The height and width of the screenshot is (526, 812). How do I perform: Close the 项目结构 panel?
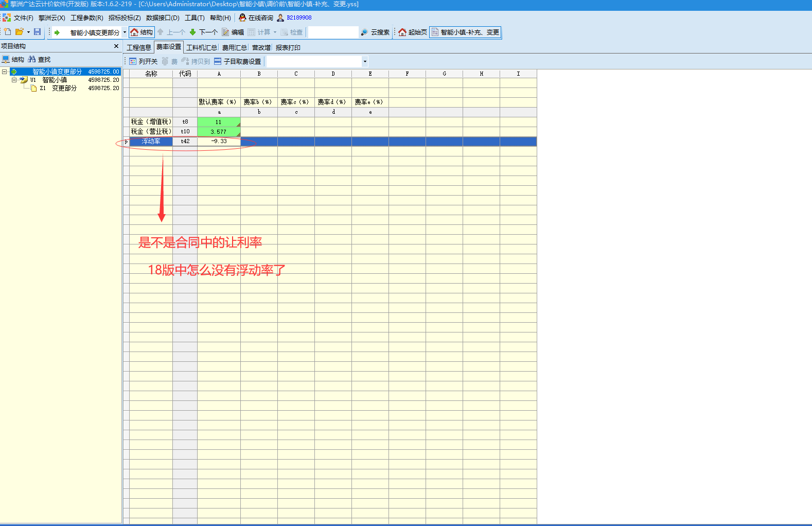[116, 46]
